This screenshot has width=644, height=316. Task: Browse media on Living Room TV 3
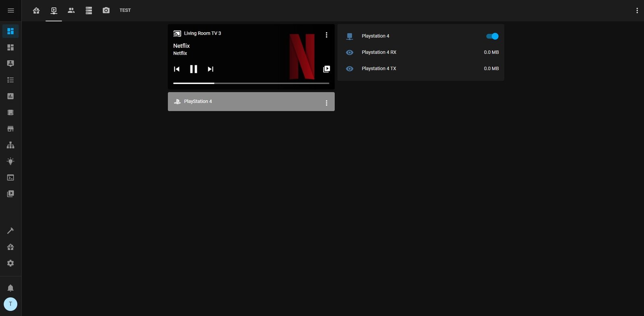[x=326, y=69]
